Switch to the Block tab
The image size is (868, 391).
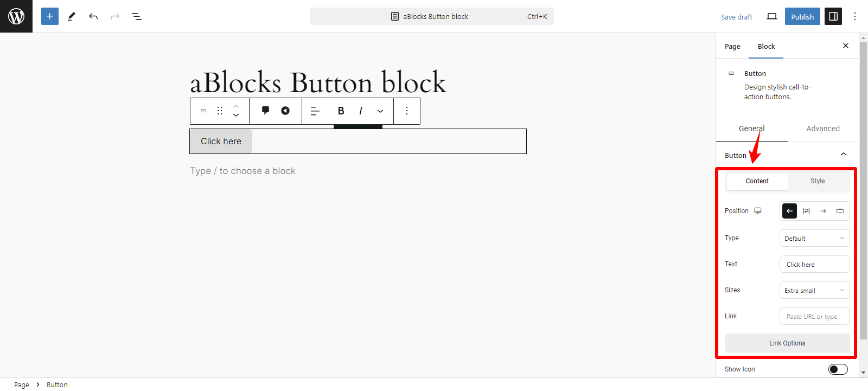coord(766,47)
